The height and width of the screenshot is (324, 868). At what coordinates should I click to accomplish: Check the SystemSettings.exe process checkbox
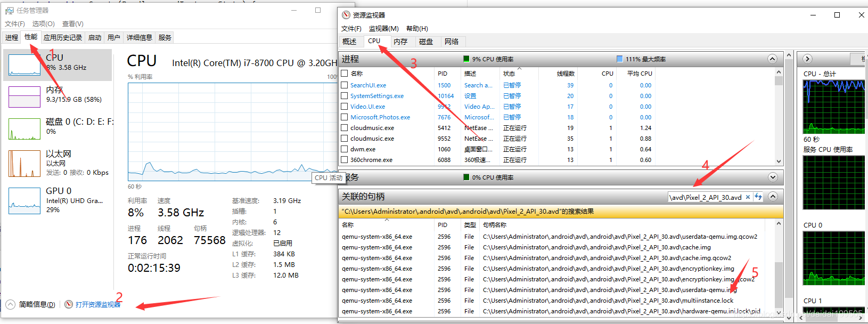345,96
